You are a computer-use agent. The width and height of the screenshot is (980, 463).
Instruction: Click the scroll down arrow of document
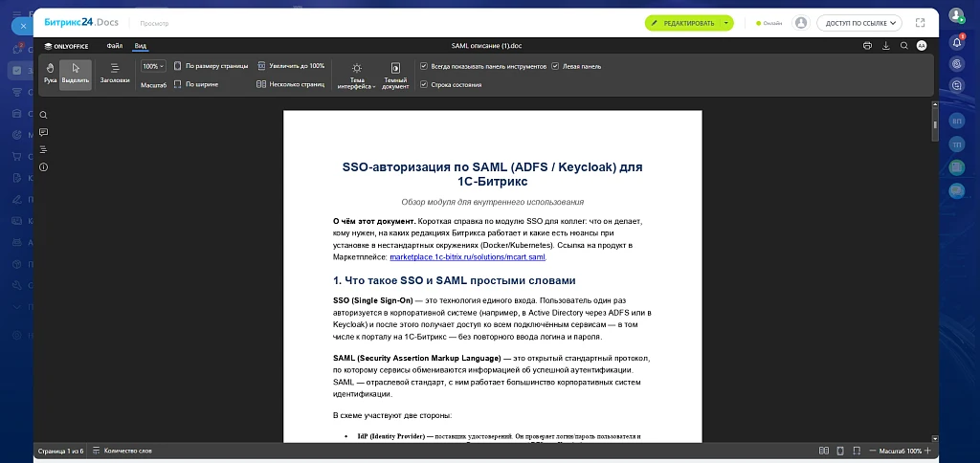[x=935, y=439]
